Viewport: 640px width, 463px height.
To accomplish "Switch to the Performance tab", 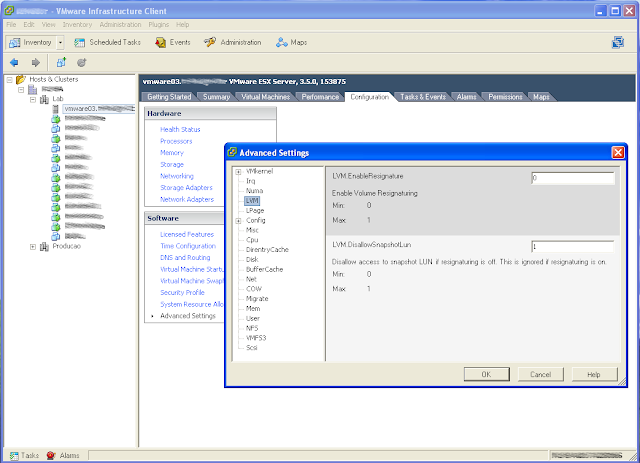I will [x=320, y=97].
